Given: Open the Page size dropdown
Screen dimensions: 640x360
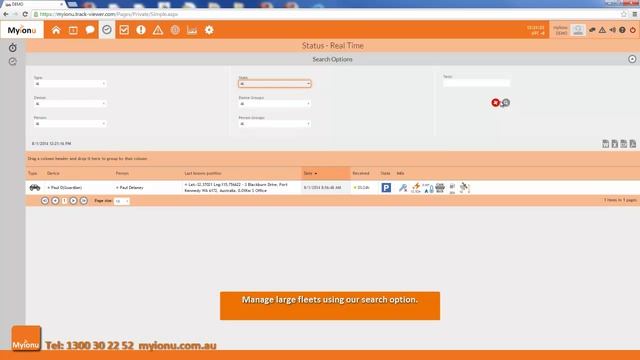Looking at the screenshot, I should click(122, 201).
